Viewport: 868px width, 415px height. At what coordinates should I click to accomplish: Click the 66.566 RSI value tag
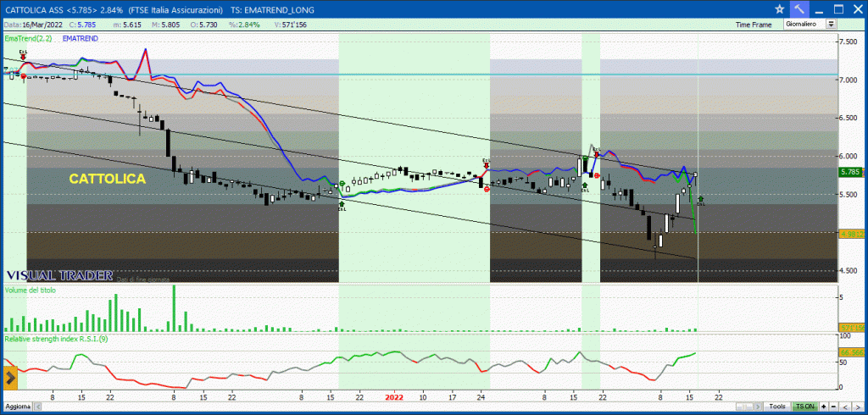[852, 351]
